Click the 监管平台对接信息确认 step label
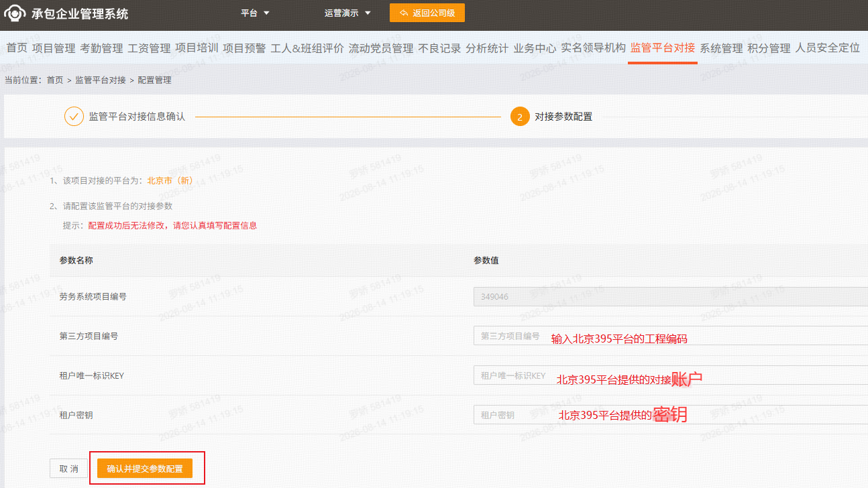 [x=137, y=117]
